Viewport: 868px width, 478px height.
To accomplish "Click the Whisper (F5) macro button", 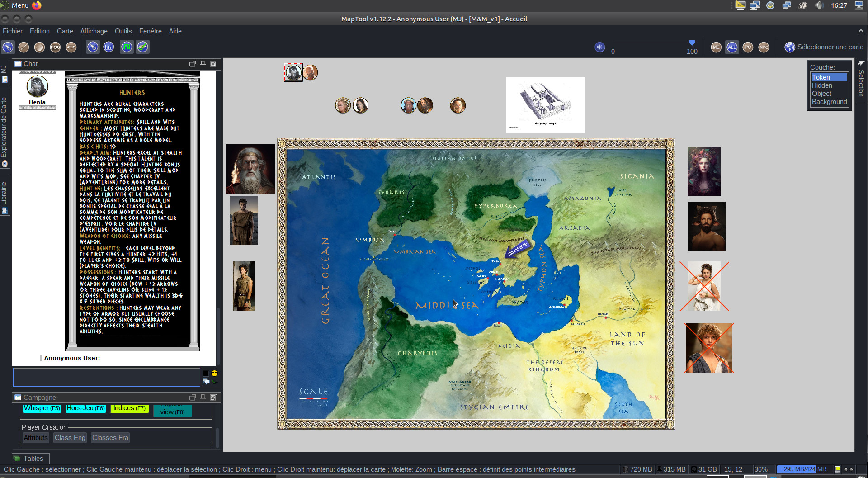I will click(x=42, y=408).
